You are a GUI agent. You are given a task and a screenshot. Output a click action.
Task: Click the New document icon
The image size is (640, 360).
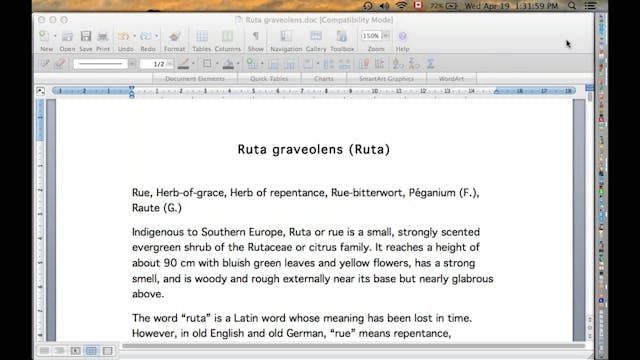(44, 36)
